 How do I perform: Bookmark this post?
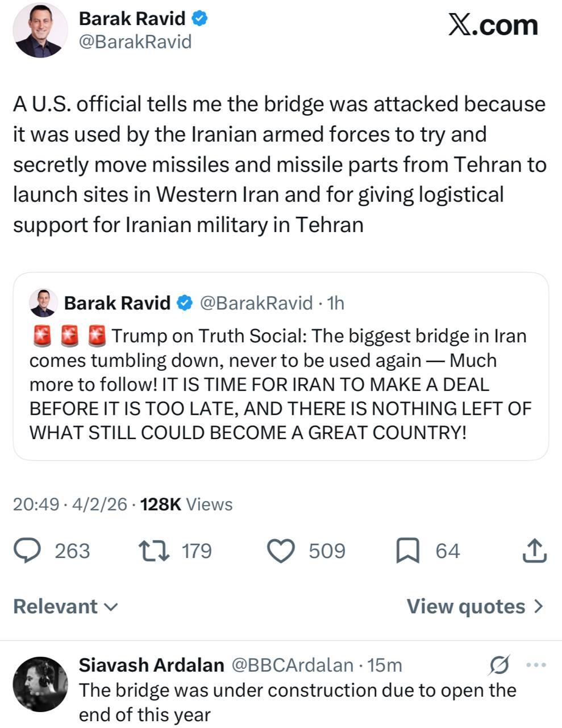(x=407, y=551)
